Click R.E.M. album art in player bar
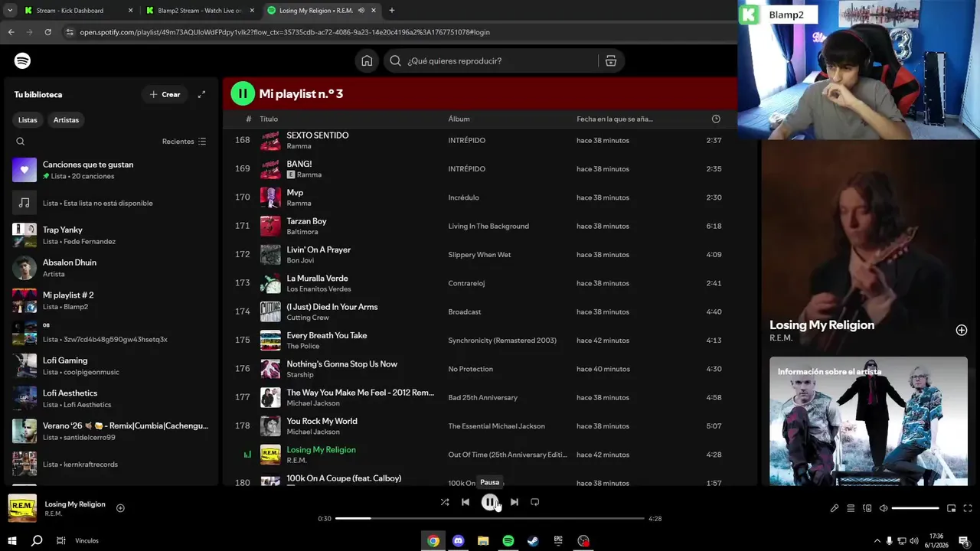 click(x=22, y=508)
